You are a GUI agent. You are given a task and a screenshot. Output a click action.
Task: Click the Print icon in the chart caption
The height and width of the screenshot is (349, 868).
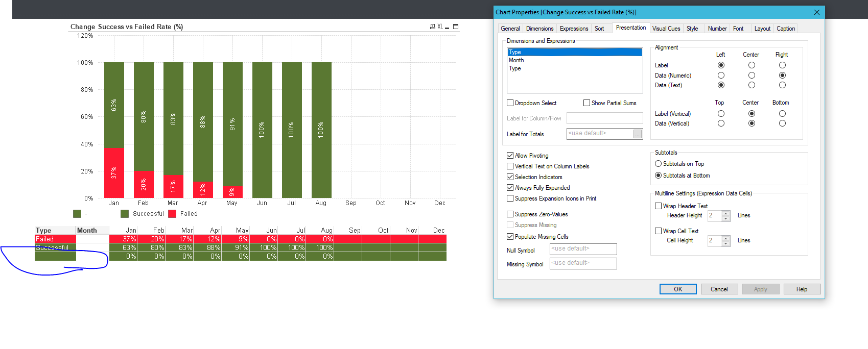pos(433,27)
